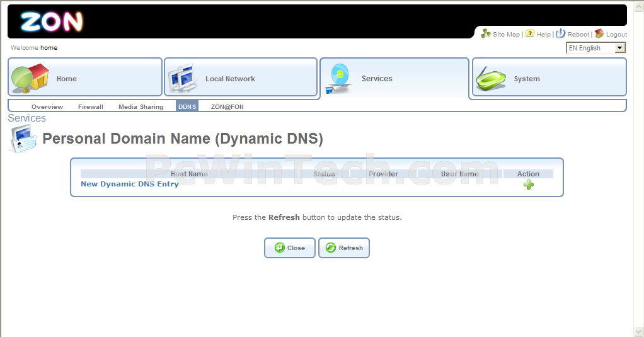The height and width of the screenshot is (337, 644).
Task: Click the Close button
Action: point(290,248)
